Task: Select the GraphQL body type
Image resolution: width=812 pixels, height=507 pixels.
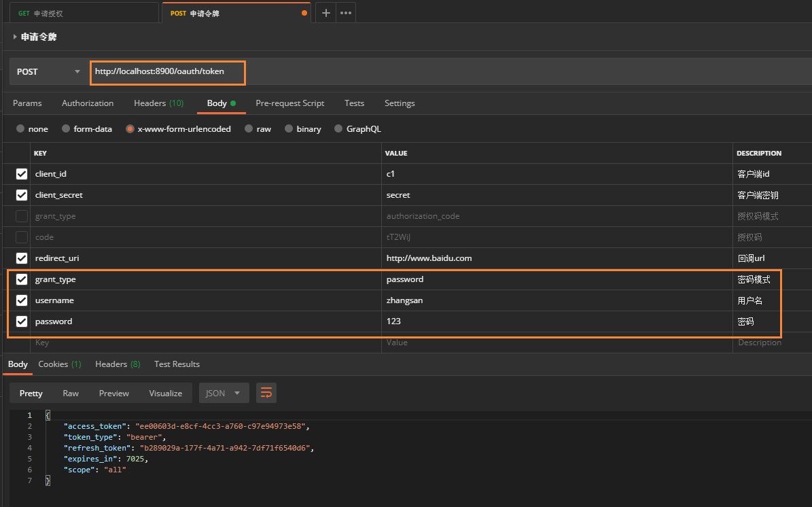Action: point(357,129)
